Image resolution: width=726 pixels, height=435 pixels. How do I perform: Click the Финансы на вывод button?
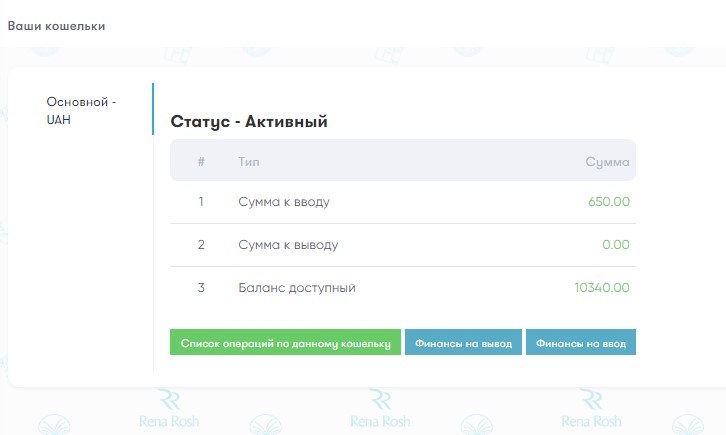(463, 342)
